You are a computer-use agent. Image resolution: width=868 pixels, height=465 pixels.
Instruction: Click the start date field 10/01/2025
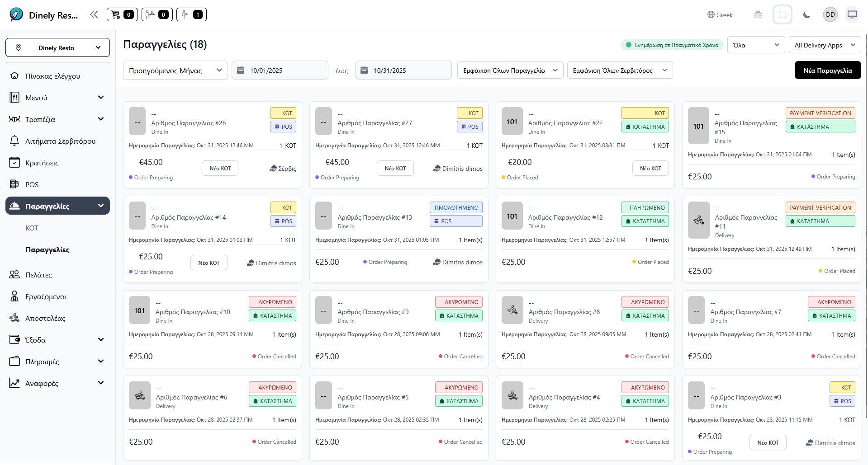click(x=280, y=70)
